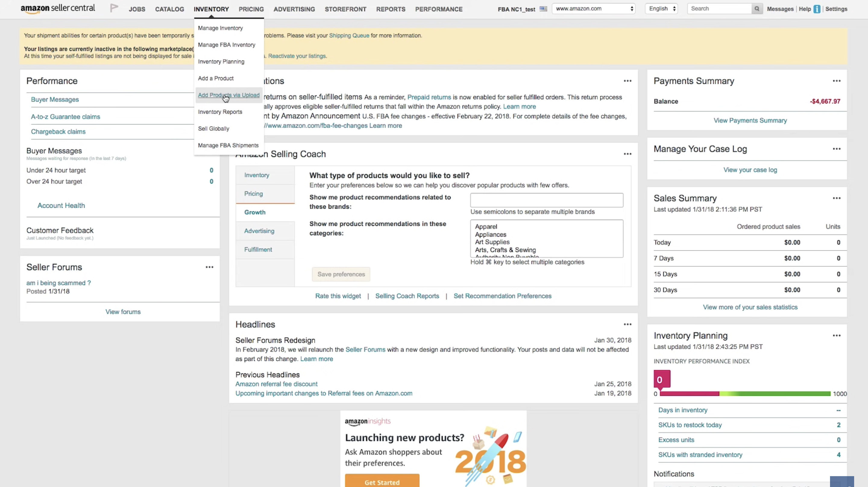Open the Sales Summary options ellipsis
The height and width of the screenshot is (487, 868).
[x=836, y=198]
